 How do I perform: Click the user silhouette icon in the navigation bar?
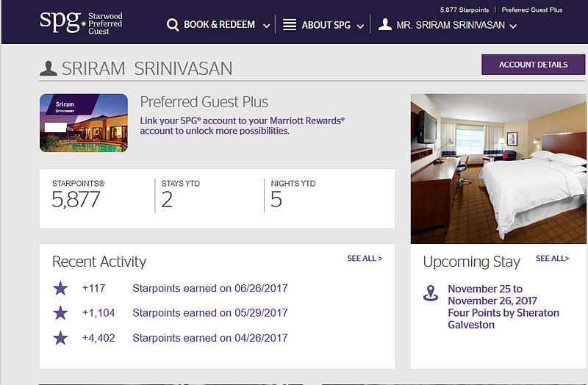pyautogui.click(x=384, y=24)
